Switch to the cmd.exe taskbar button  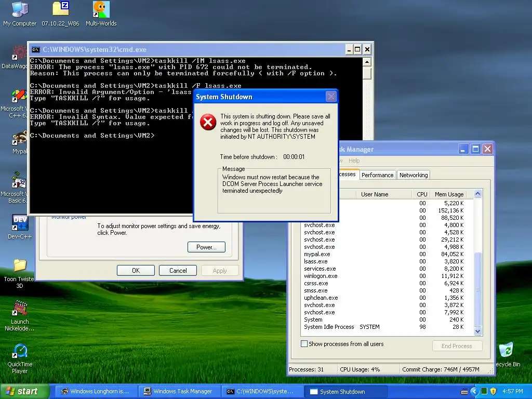pos(262,391)
